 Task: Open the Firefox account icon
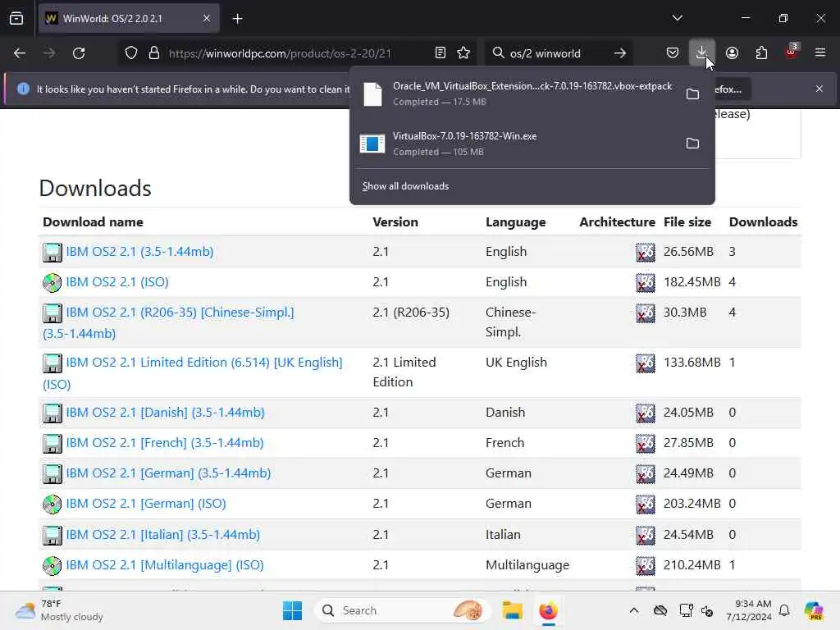[x=732, y=53]
